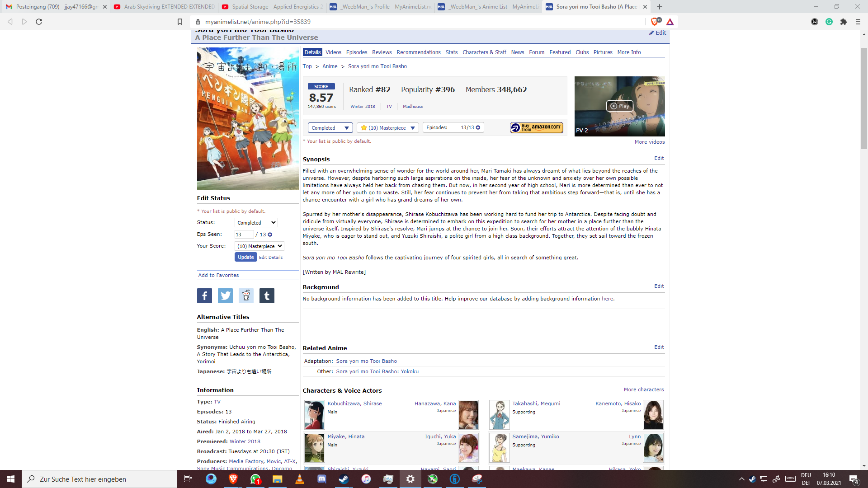Click the plus icon beside Eps Seen
This screenshot has height=488, width=868.
point(270,235)
